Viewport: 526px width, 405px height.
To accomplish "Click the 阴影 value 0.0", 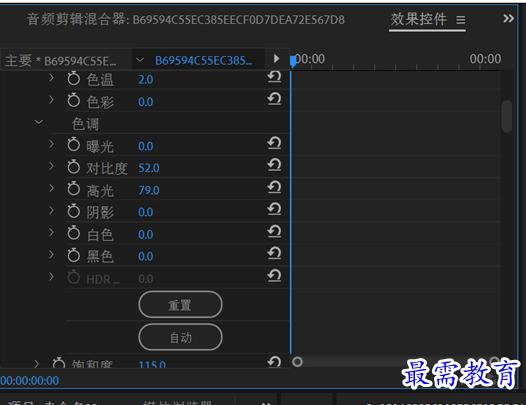I will click(x=146, y=212).
